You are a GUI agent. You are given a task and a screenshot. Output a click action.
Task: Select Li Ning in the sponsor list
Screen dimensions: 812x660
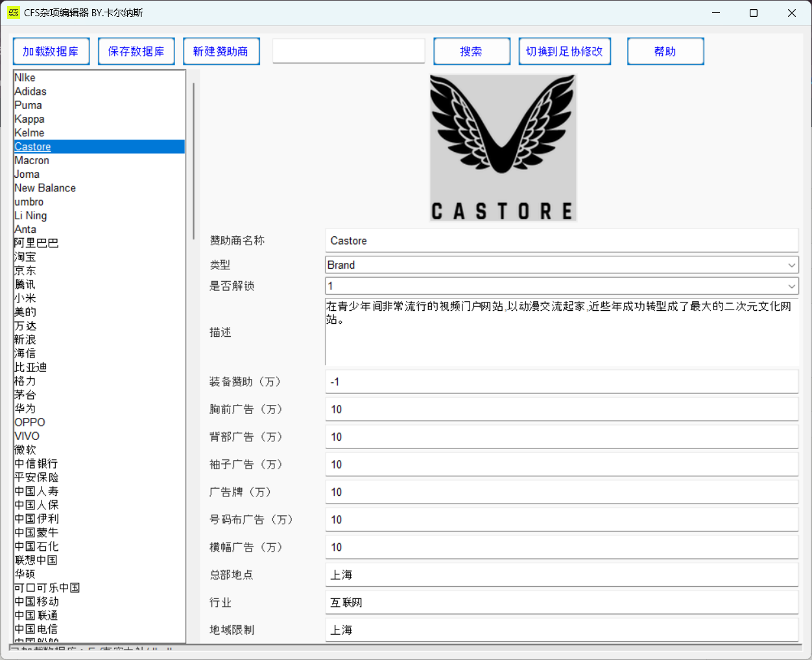click(x=99, y=215)
